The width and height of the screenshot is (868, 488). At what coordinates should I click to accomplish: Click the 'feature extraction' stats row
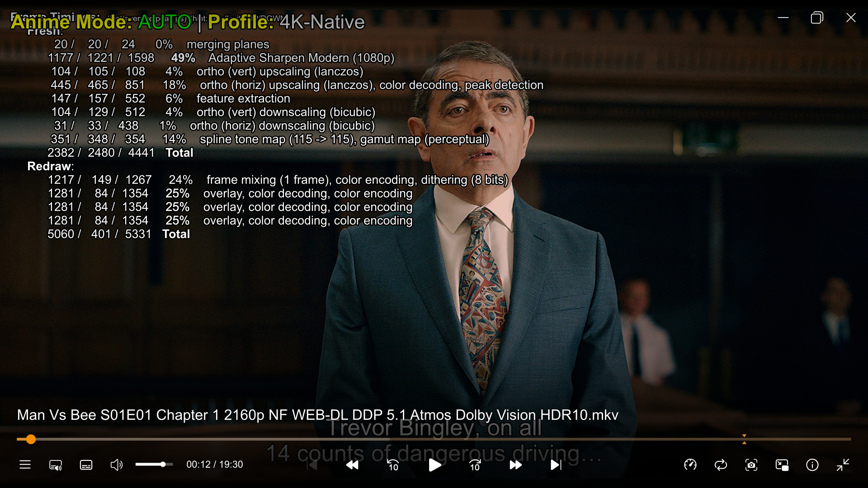pos(170,99)
